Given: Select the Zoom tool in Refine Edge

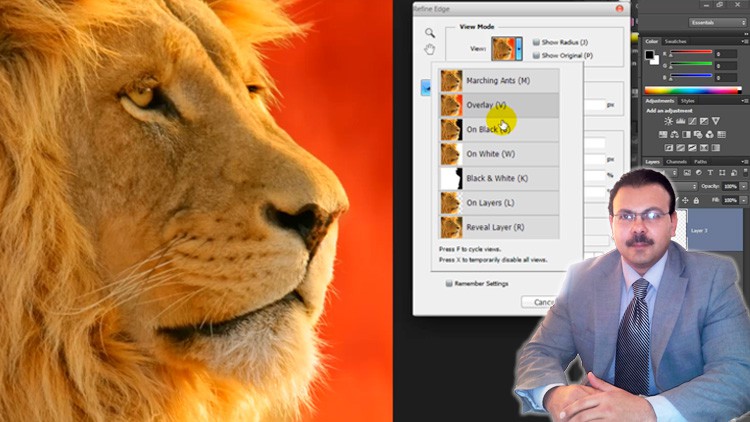Looking at the screenshot, I should point(430,33).
